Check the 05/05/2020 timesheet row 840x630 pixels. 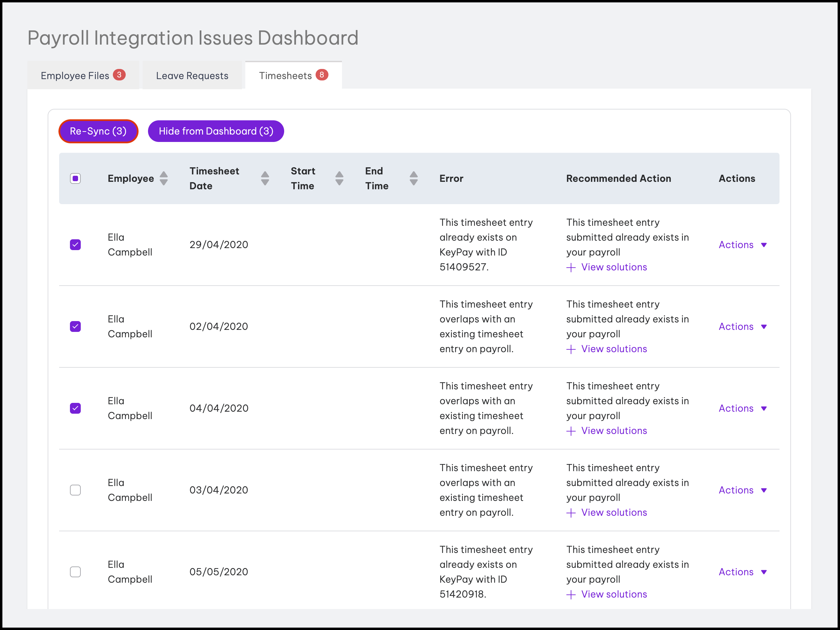(76, 572)
